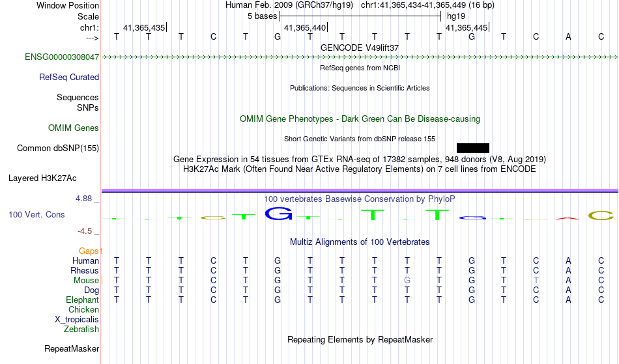
Task: Click the A base in the Elephant row
Action: coord(568,300)
